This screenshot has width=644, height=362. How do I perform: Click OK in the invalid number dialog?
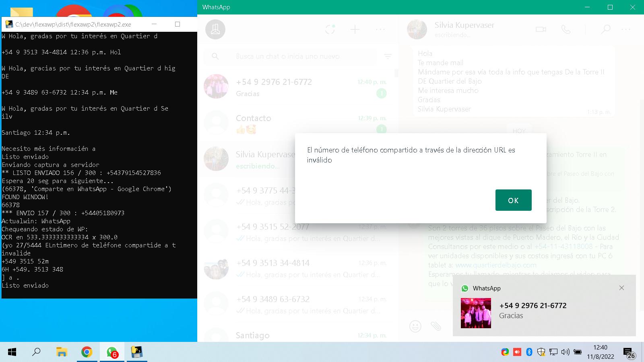tap(513, 200)
